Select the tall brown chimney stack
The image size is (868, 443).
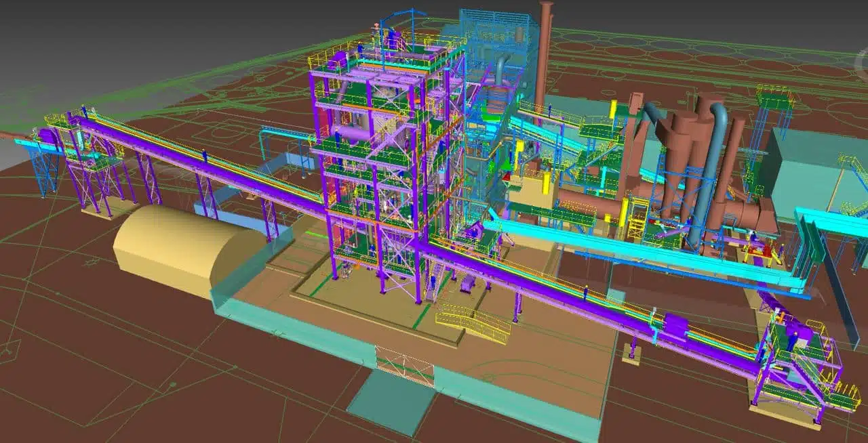coord(545,54)
